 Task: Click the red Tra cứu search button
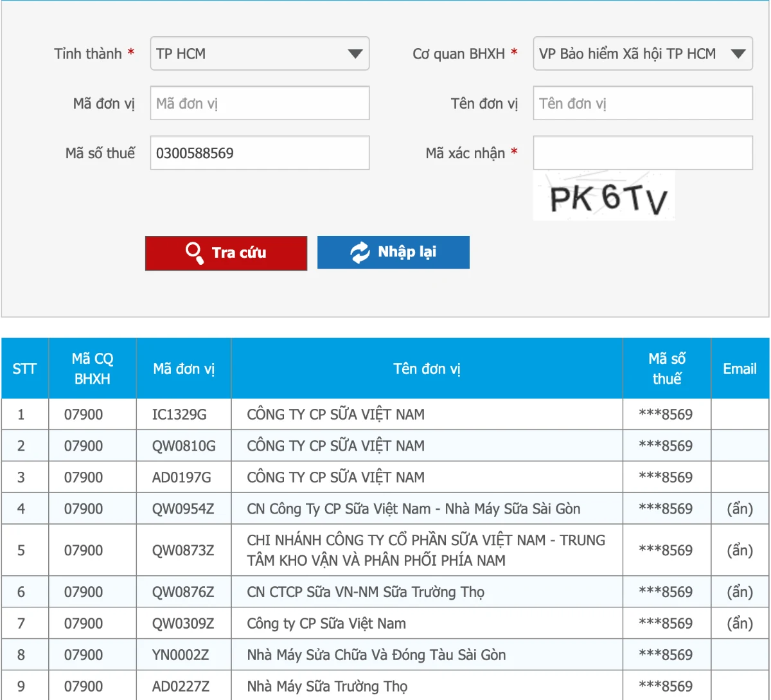[x=226, y=253]
